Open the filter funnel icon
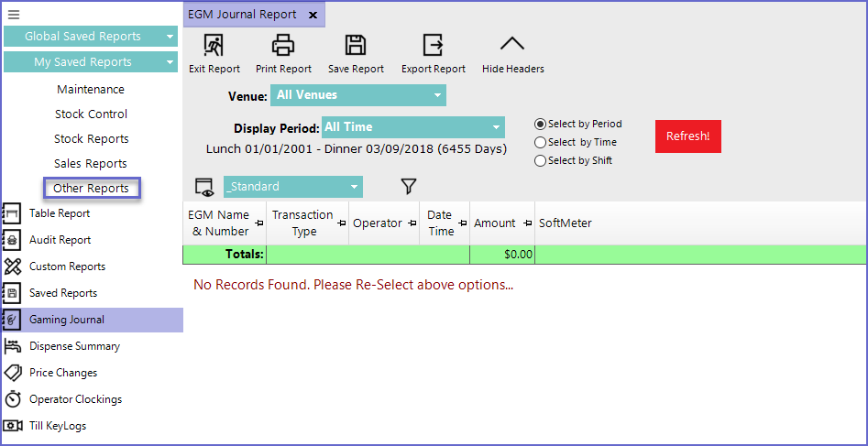This screenshot has width=868, height=446. pyautogui.click(x=409, y=187)
